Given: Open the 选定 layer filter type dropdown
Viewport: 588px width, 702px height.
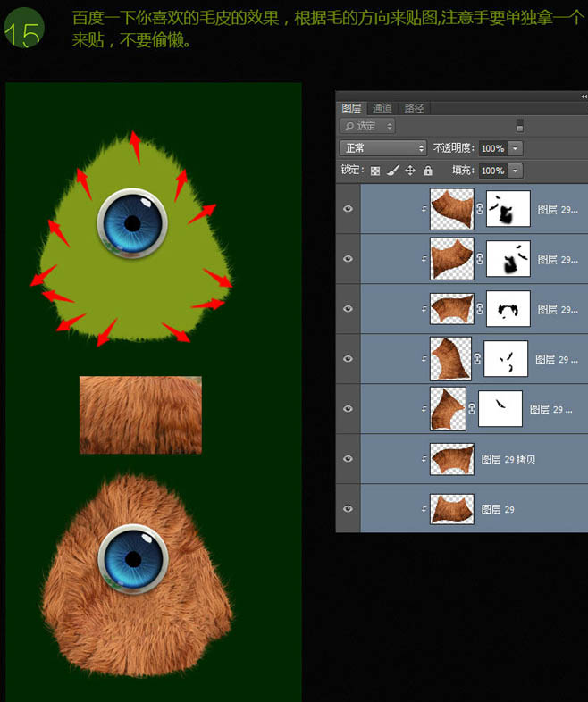Looking at the screenshot, I should coord(367,126).
